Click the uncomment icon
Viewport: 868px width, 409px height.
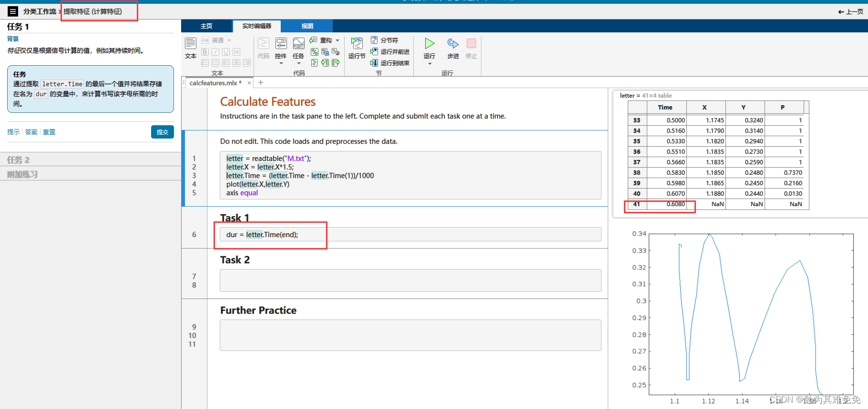(325, 52)
